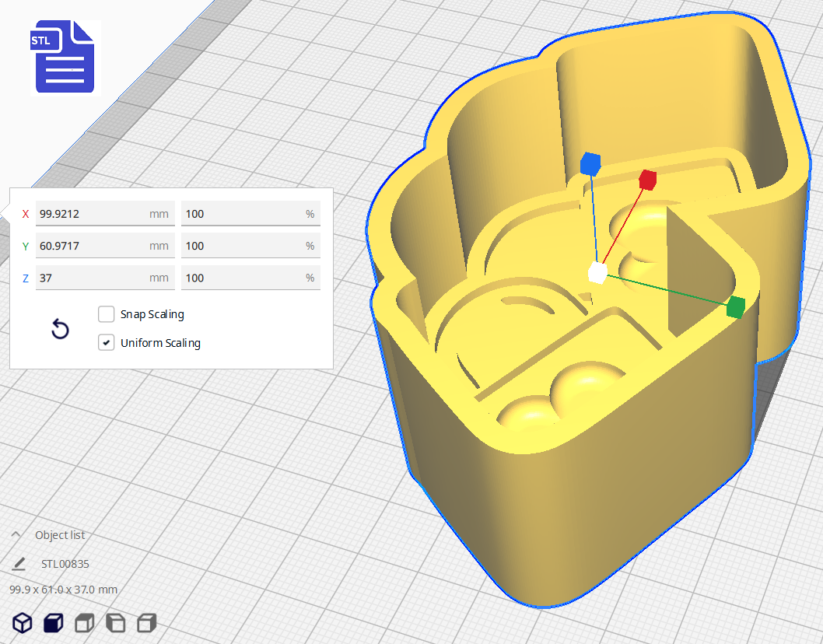Enable the Snap Scaling checkbox
This screenshot has width=823, height=644.
[107, 314]
